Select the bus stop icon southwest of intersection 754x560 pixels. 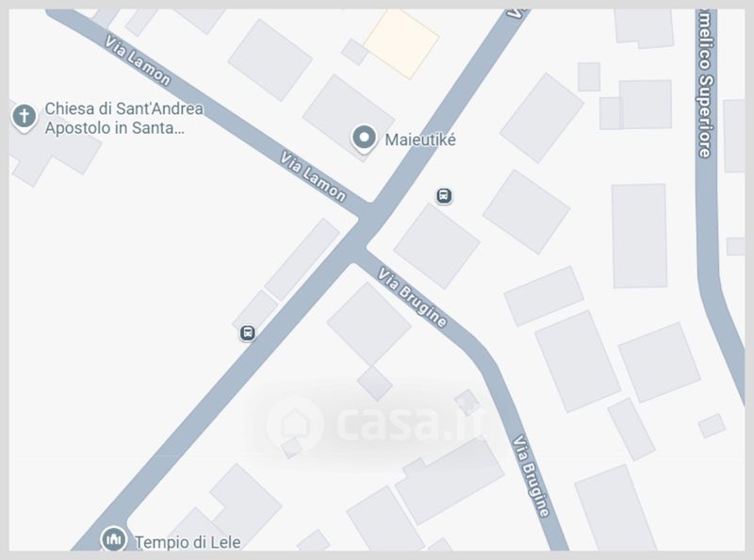[x=248, y=333]
